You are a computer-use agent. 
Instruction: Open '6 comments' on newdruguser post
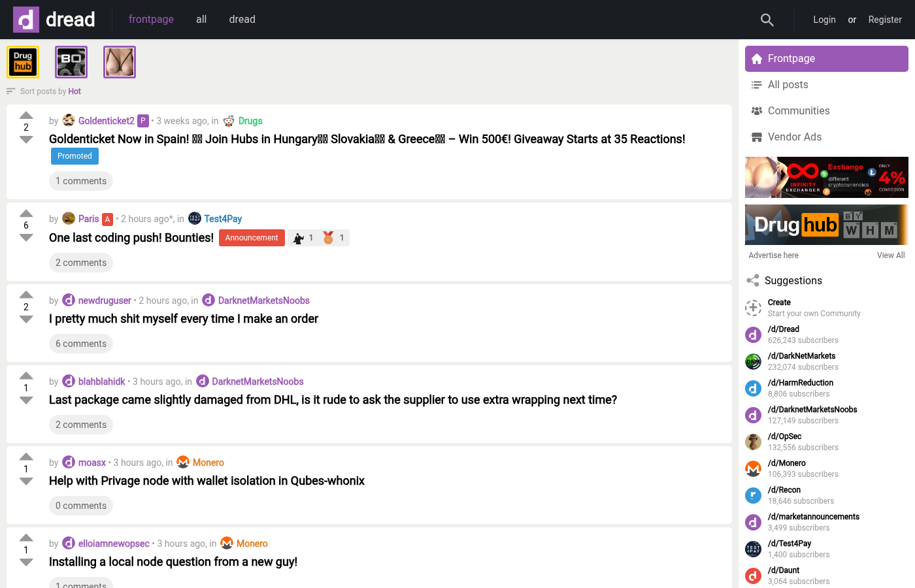click(81, 344)
